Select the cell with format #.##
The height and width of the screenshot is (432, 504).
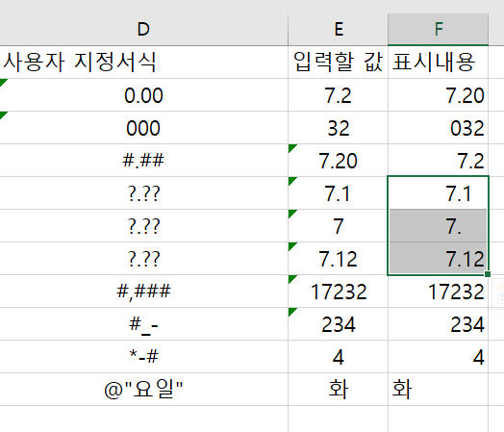(x=143, y=161)
